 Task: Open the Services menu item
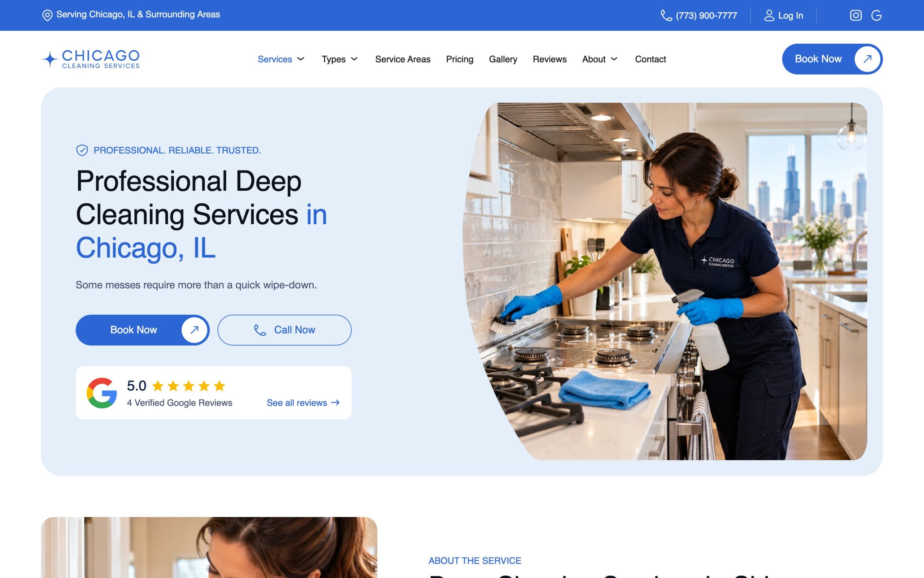click(275, 59)
